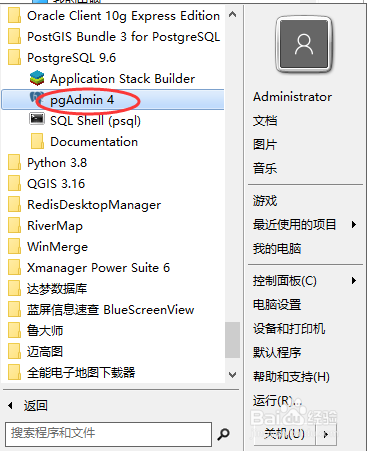
Task: Open the Python 3.8 folder icon
Action: tap(14, 162)
